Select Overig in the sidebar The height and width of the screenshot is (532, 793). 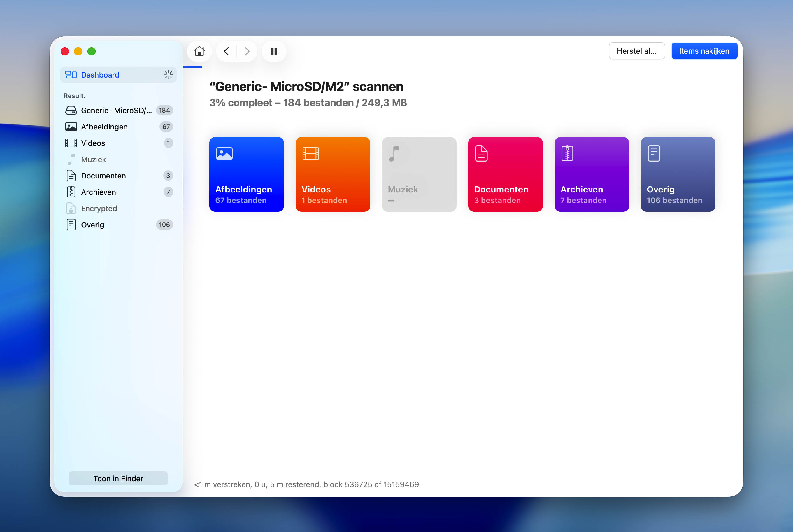click(118, 225)
